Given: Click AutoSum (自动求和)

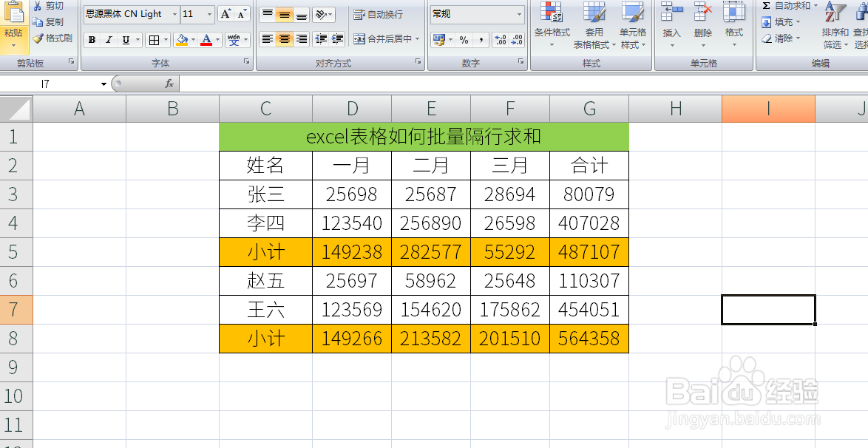Looking at the screenshot, I should 790,5.
